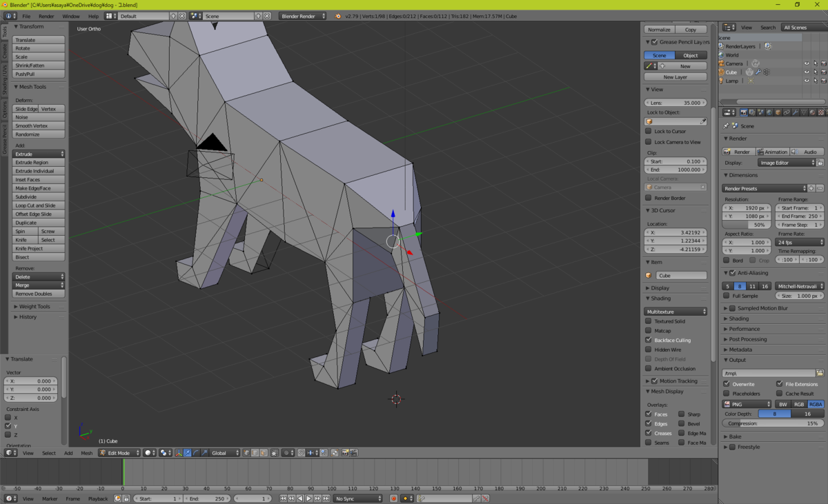Screen dimensions: 828x504
Task: Toggle the 3D manipulator widget icon
Action: tap(178, 453)
